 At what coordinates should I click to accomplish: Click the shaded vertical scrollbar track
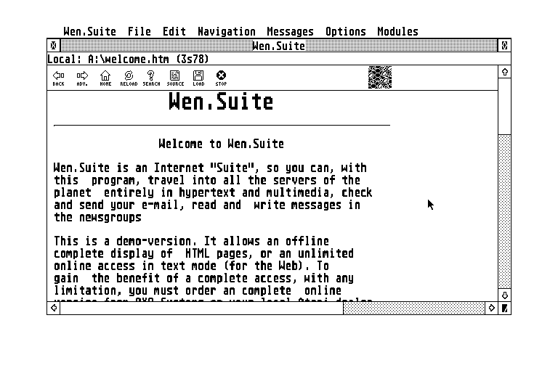pyautogui.click(x=505, y=212)
